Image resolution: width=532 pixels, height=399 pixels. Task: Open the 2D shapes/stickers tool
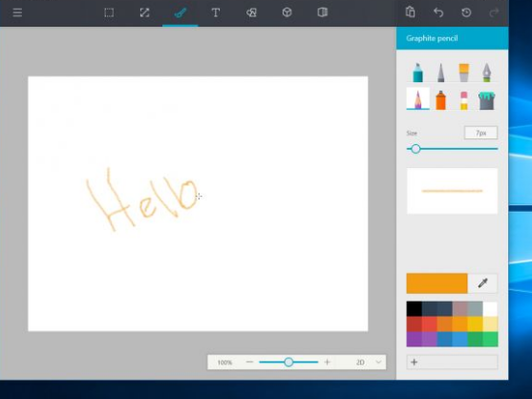[x=251, y=12]
